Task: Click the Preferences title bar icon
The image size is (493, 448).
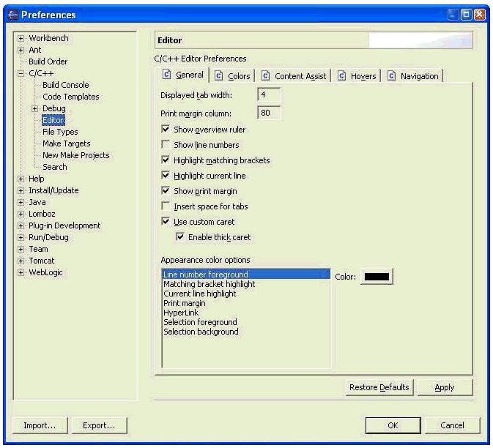Action: (x=11, y=15)
